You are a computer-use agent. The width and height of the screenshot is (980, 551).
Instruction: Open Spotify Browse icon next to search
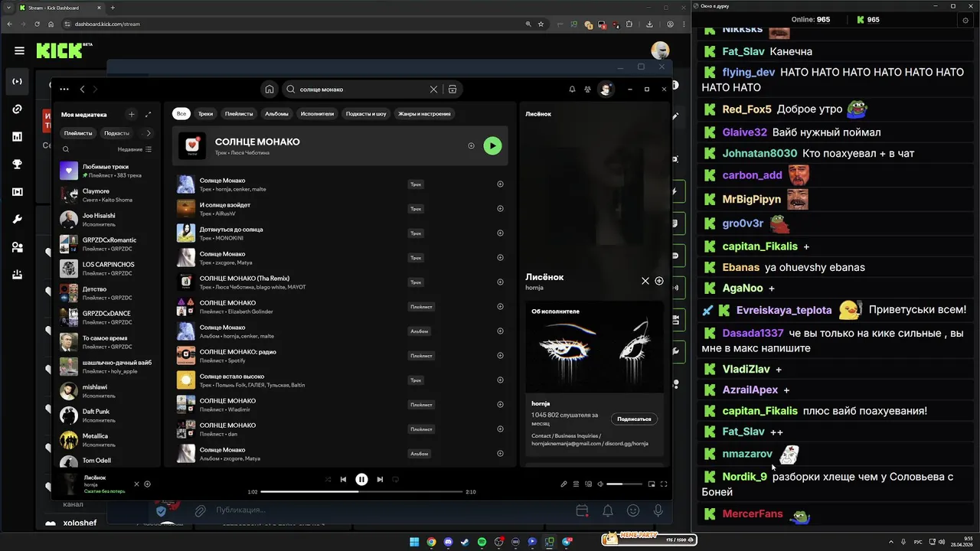452,90
